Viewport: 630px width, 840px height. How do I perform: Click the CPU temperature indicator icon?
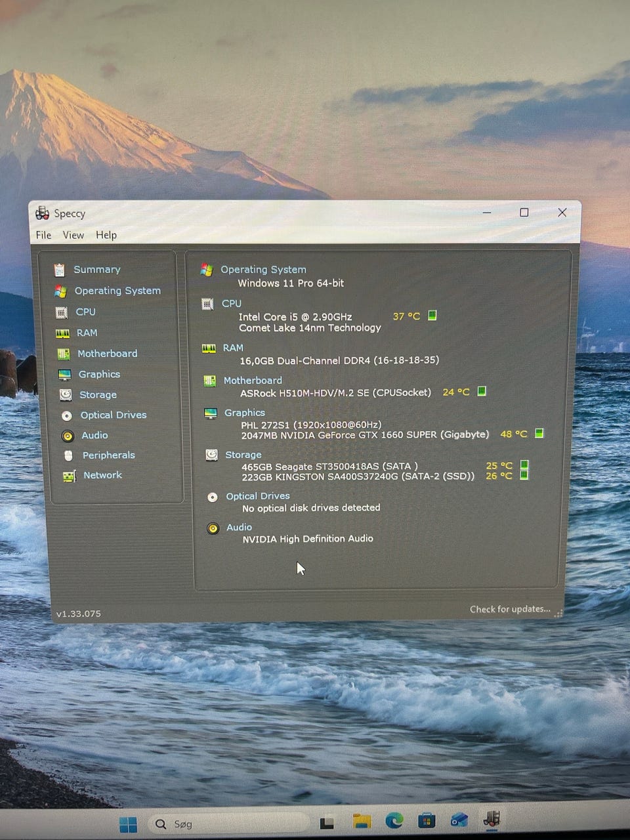(x=432, y=316)
